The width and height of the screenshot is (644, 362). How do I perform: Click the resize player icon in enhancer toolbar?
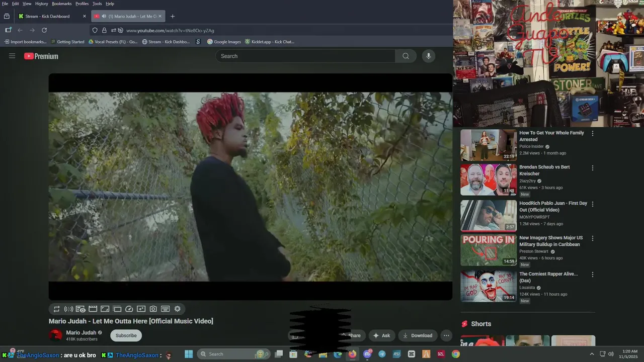(105, 309)
